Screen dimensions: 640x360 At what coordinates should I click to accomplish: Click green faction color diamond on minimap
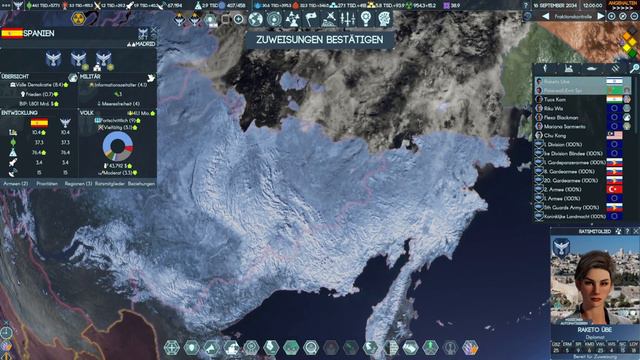[x=632, y=53]
